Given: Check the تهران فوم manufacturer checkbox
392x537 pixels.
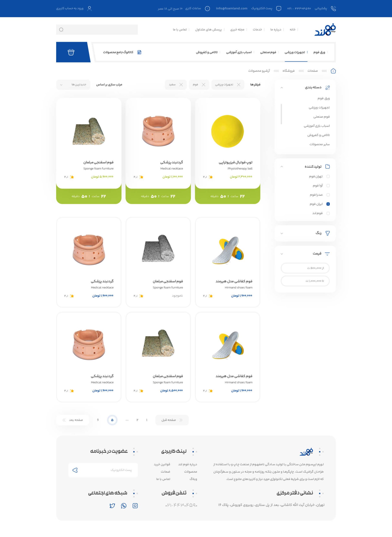Looking at the screenshot, I should (x=328, y=176).
